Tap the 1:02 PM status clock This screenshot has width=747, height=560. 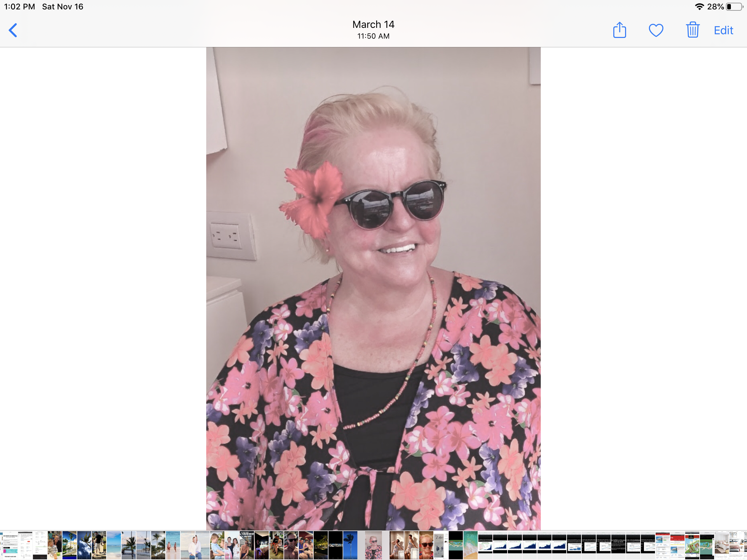pos(19,7)
